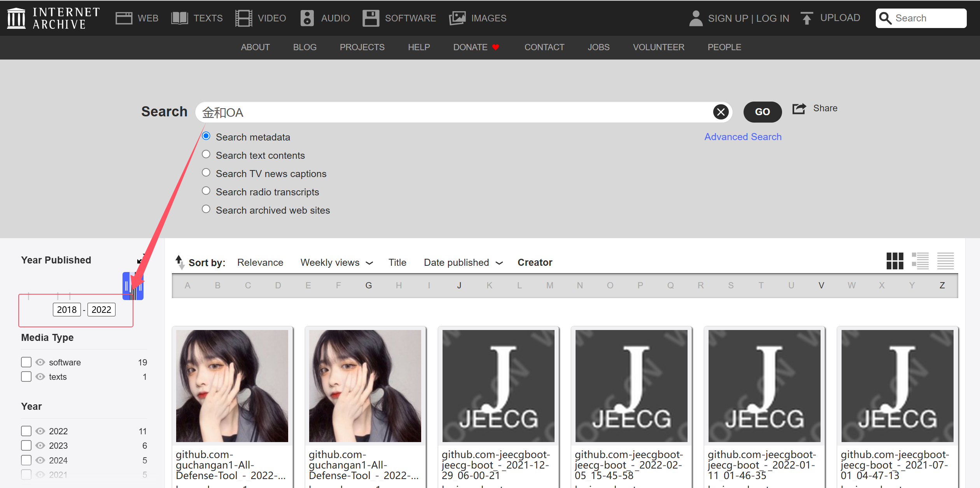Filter creators by letter V
980x488 pixels.
tap(821, 285)
